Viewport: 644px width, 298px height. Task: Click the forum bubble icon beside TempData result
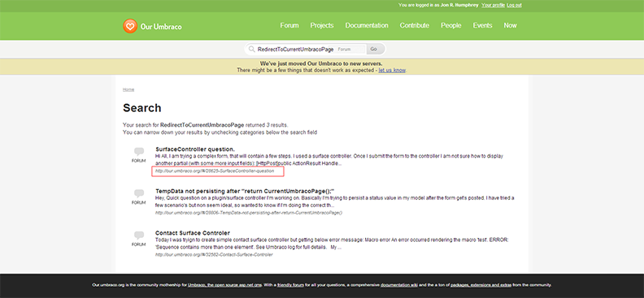pos(139,193)
